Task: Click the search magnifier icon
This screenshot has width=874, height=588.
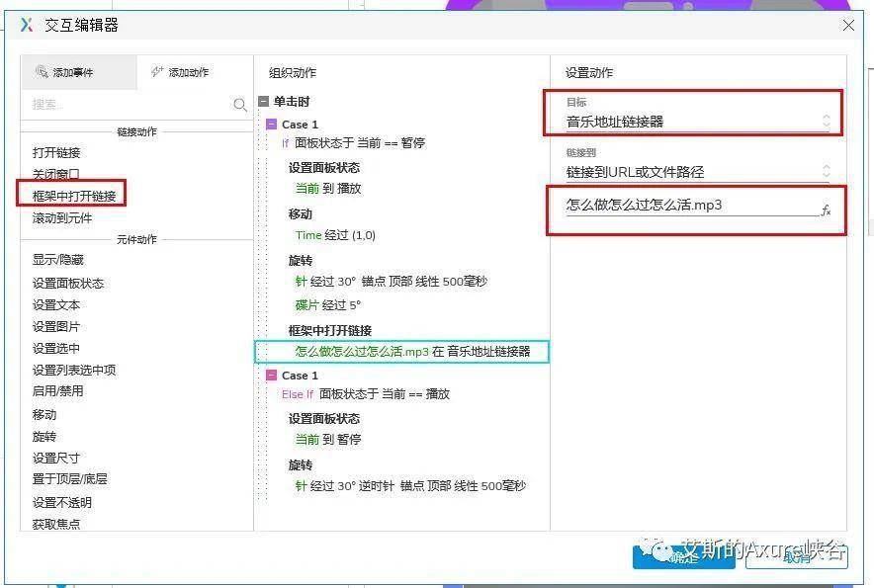Action: coord(240,105)
